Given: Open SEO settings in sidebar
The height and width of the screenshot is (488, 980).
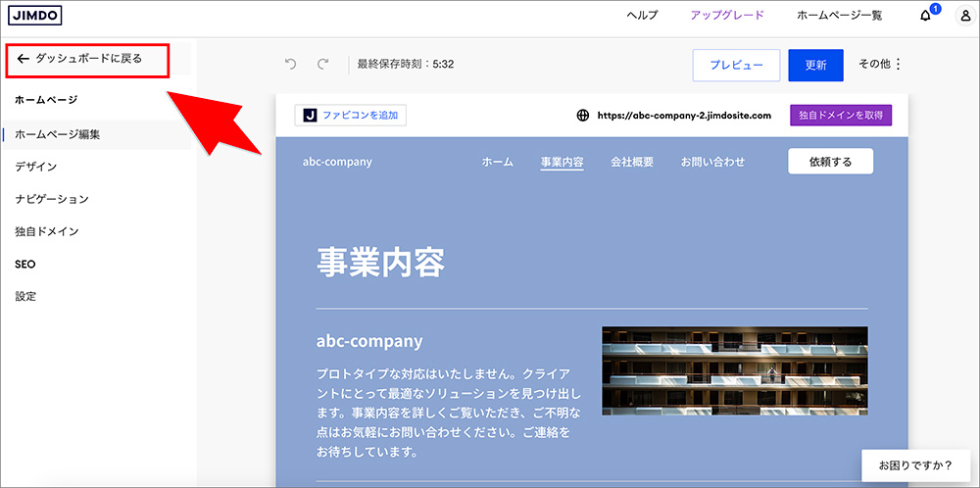Looking at the screenshot, I should pyautogui.click(x=25, y=265).
